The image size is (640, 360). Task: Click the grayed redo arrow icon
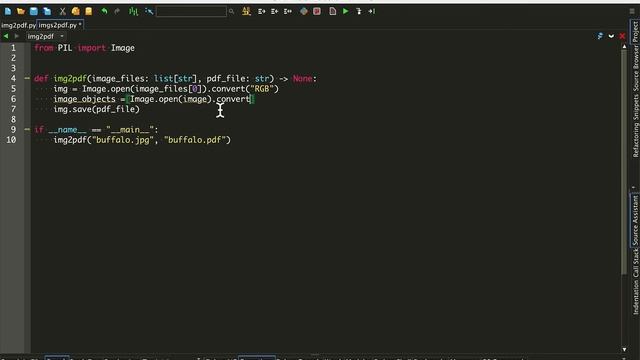pyautogui.click(x=117, y=11)
